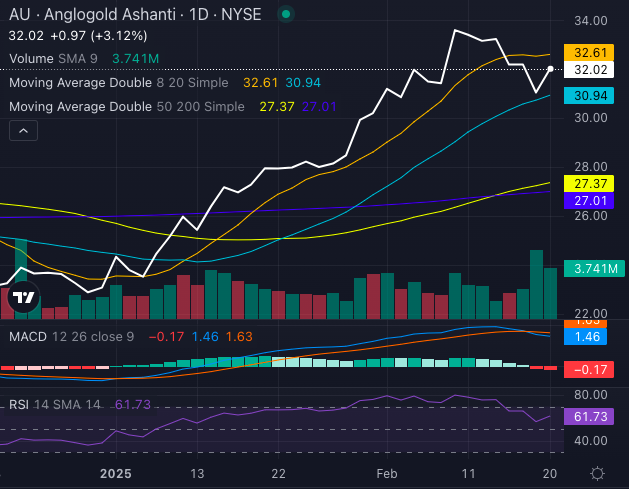Viewport: 629px width, 489px height.
Task: Click the 27.37 fifty-day MA legend value
Action: [x=277, y=107]
